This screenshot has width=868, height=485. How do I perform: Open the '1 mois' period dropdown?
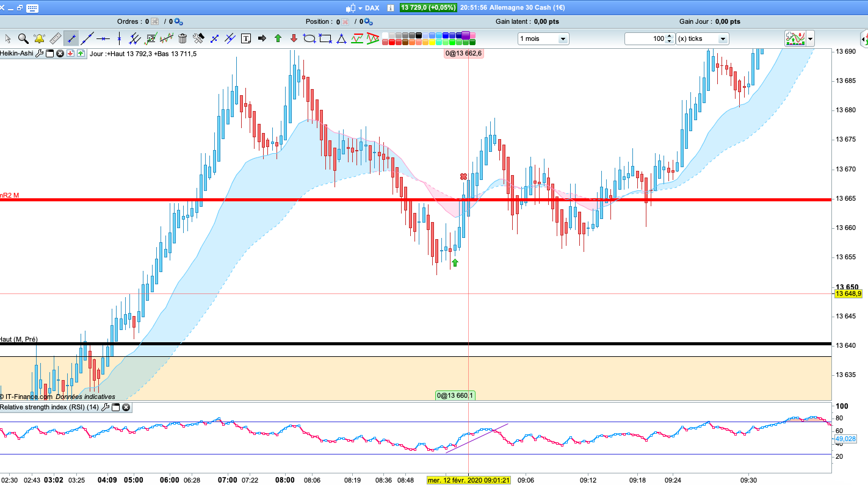tap(543, 38)
